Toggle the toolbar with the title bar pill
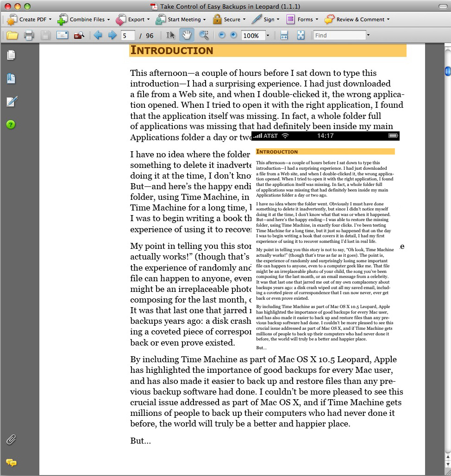The height and width of the screenshot is (476, 451). click(x=443, y=6)
